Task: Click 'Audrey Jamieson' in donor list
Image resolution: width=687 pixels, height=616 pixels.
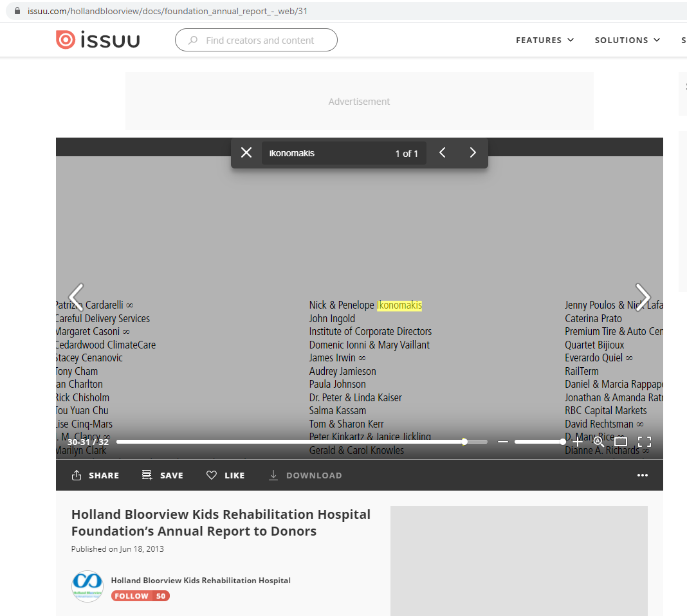Action: click(343, 371)
